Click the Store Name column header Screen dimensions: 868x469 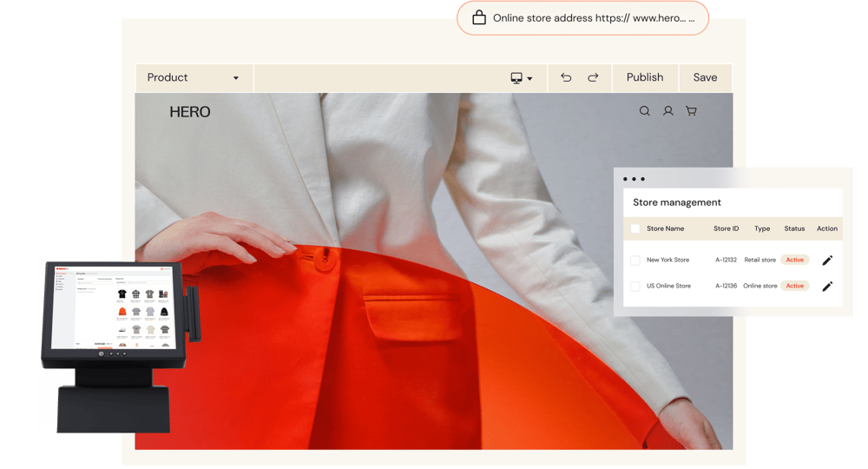[666, 228]
